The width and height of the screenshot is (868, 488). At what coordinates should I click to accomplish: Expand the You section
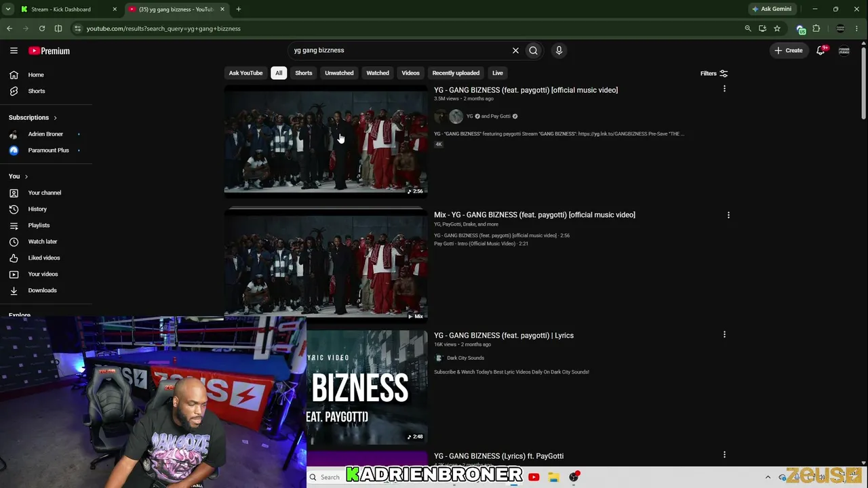pos(18,176)
